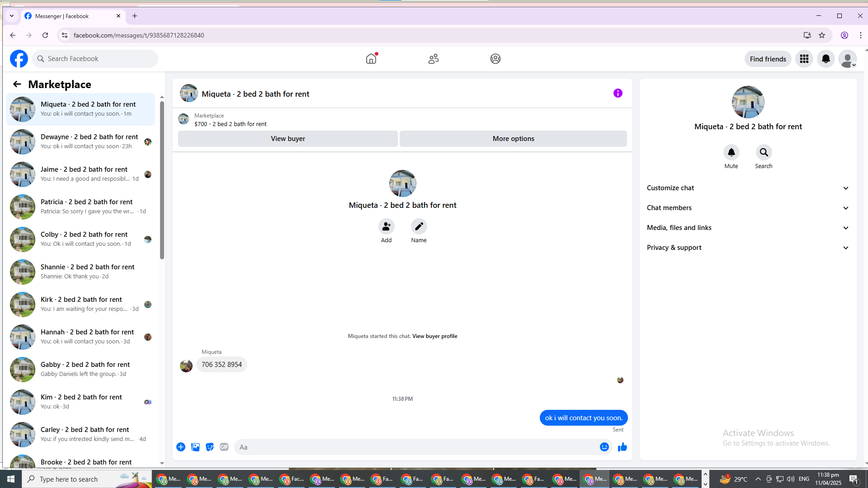Screen dimensions: 868x488
Task: Reload the page with refresh icon
Action: [x=45, y=35]
